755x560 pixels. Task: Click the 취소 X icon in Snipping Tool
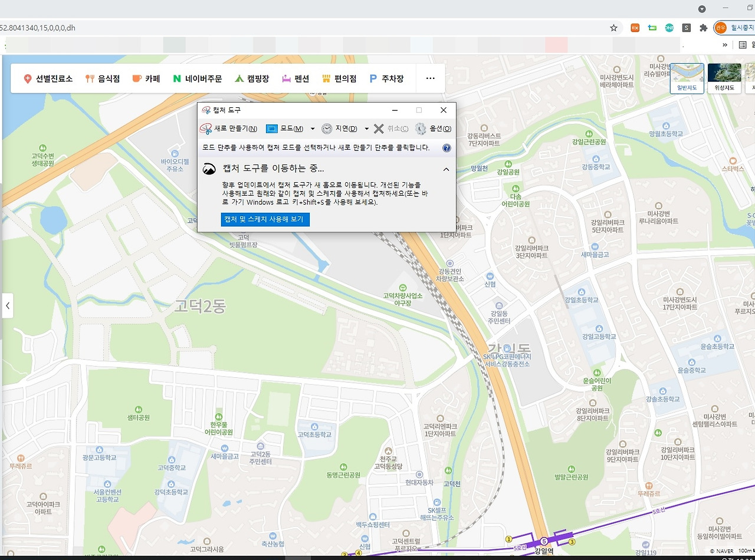(379, 129)
